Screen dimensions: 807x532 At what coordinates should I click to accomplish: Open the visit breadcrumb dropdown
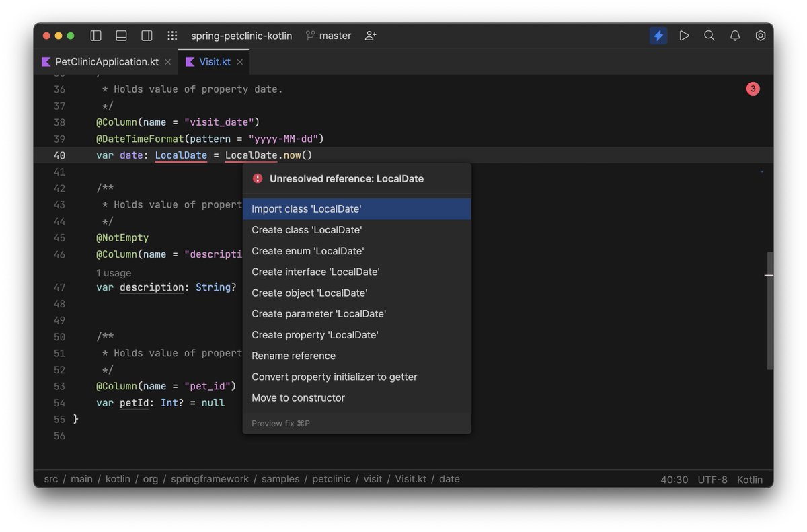pos(373,479)
